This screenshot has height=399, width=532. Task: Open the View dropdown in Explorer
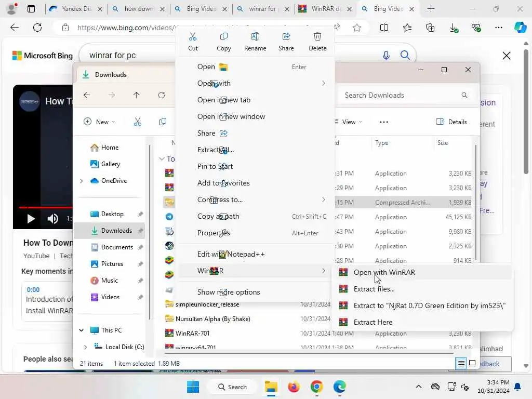coord(350,122)
